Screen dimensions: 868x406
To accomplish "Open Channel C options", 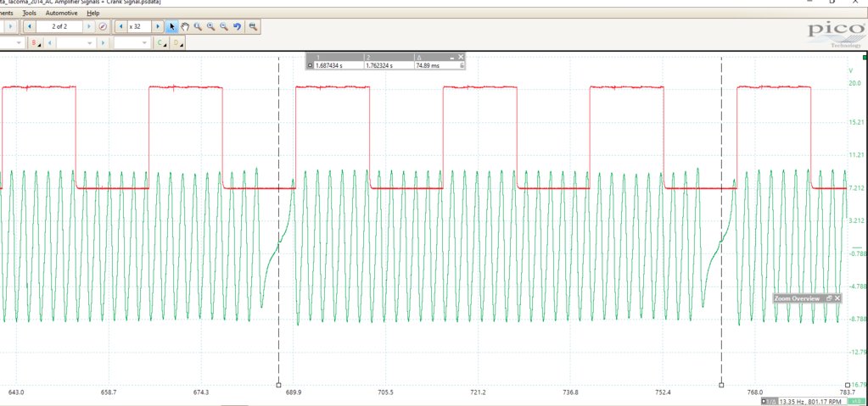I will click(x=162, y=42).
